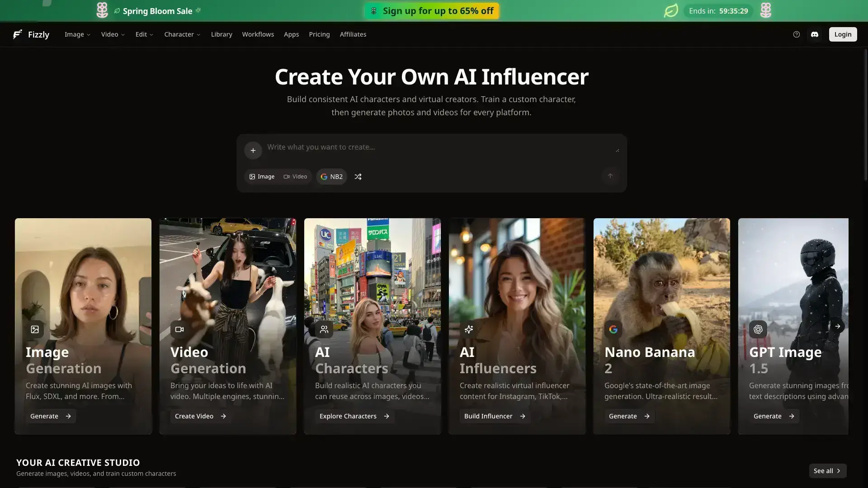Open the Discord icon link
Image resolution: width=868 pixels, height=488 pixels.
815,34
